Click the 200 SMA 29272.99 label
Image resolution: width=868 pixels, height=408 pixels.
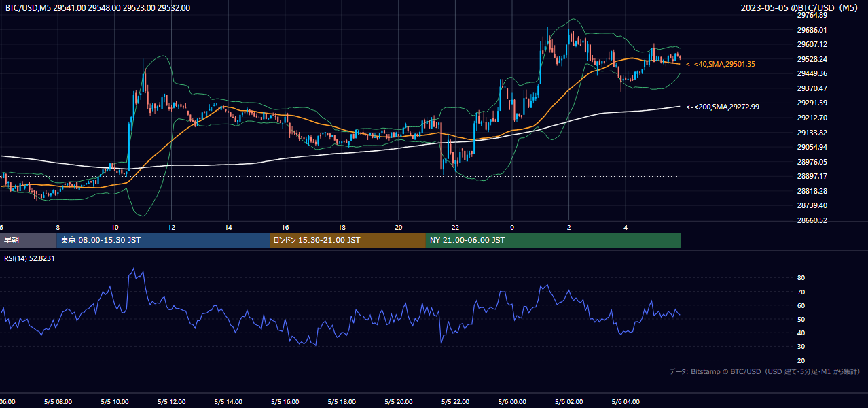coord(723,107)
